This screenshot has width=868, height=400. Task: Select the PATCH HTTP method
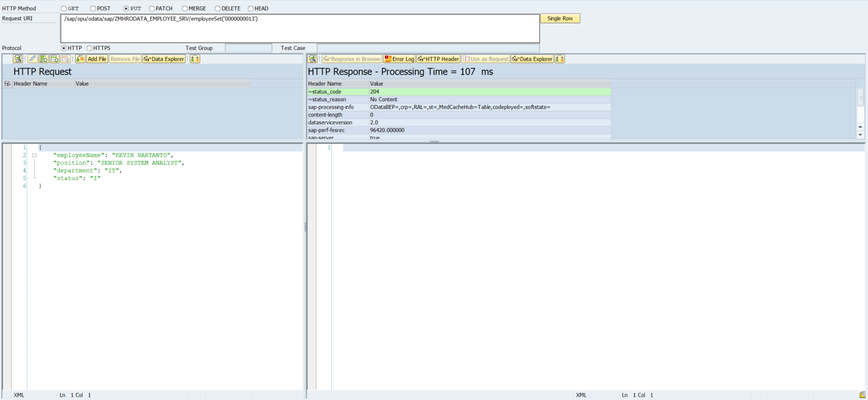(152, 8)
